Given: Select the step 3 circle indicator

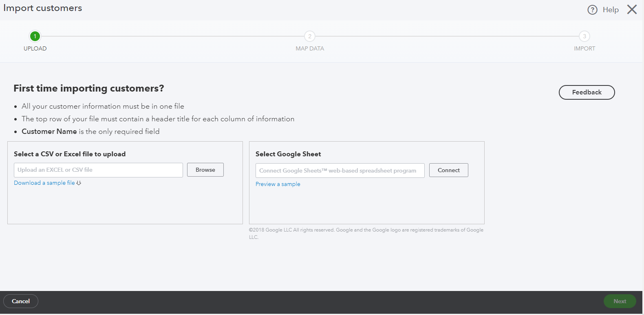Looking at the screenshot, I should 584,36.
